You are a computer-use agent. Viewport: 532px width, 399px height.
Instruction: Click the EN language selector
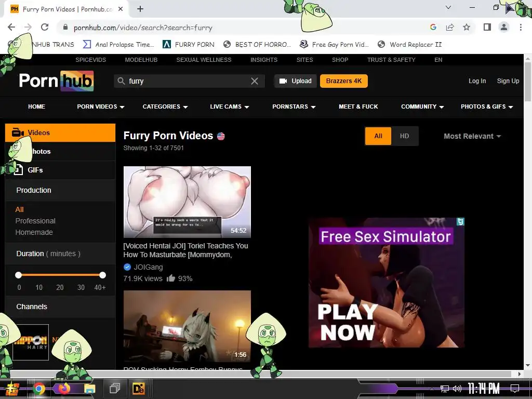tap(438, 60)
